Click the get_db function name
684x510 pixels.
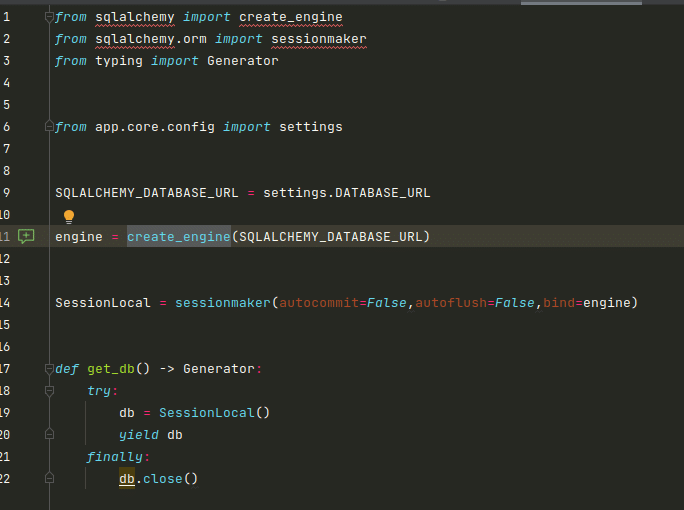pyautogui.click(x=110, y=369)
